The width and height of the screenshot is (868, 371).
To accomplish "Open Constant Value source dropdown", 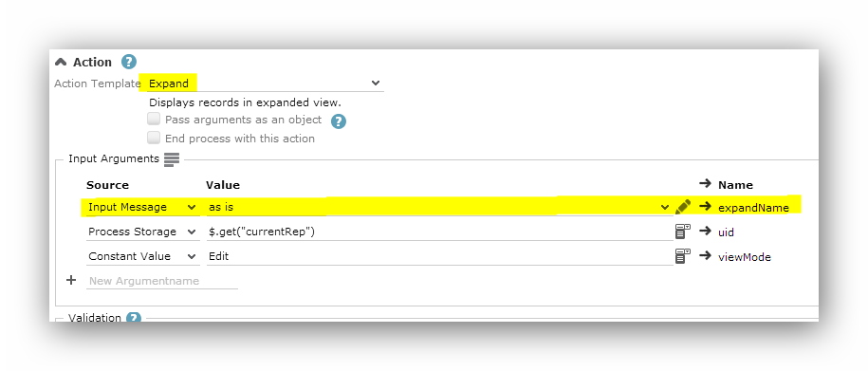I will click(143, 257).
